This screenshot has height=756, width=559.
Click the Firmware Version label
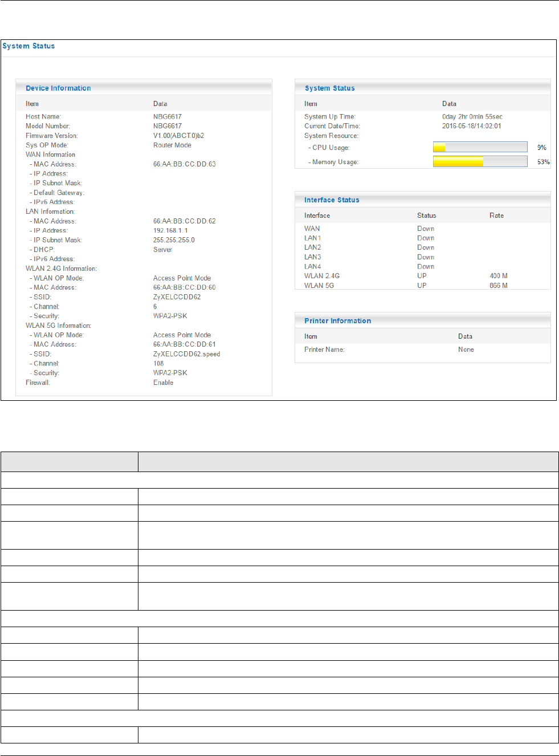coord(52,136)
